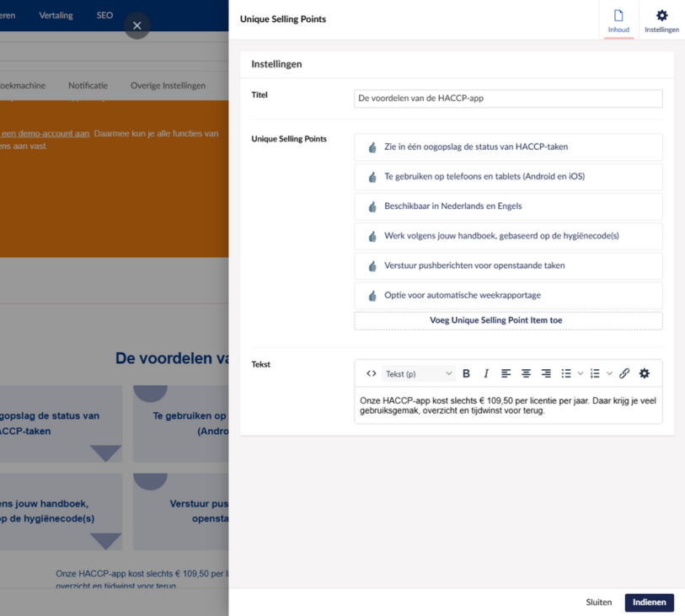
Task: Center align text in editor
Action: coord(526,373)
